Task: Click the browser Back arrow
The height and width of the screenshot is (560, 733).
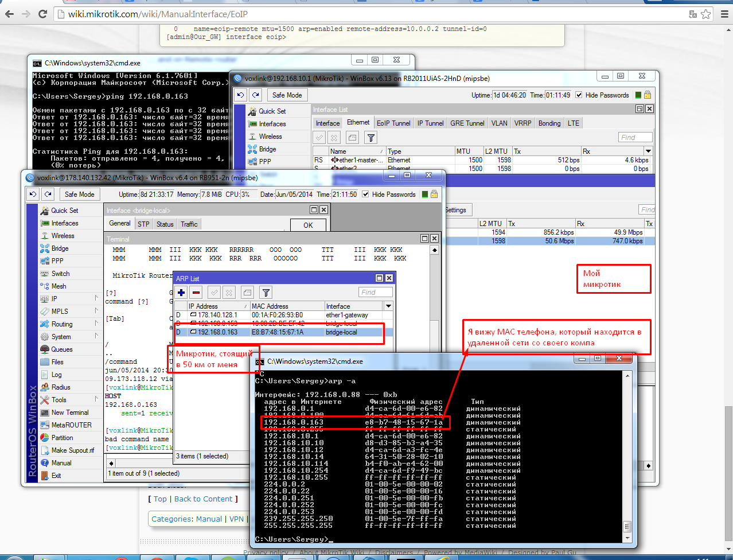Action: coord(9,14)
